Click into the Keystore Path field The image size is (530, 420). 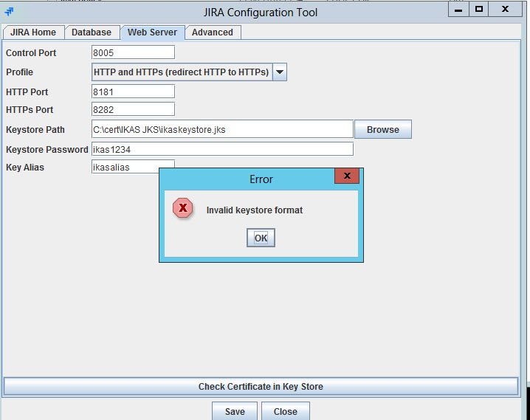222,129
